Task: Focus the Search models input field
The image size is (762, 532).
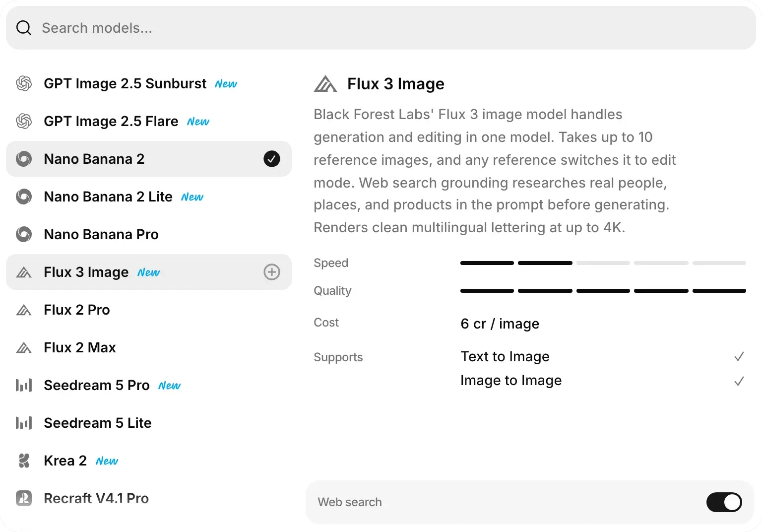Action: coord(381,28)
